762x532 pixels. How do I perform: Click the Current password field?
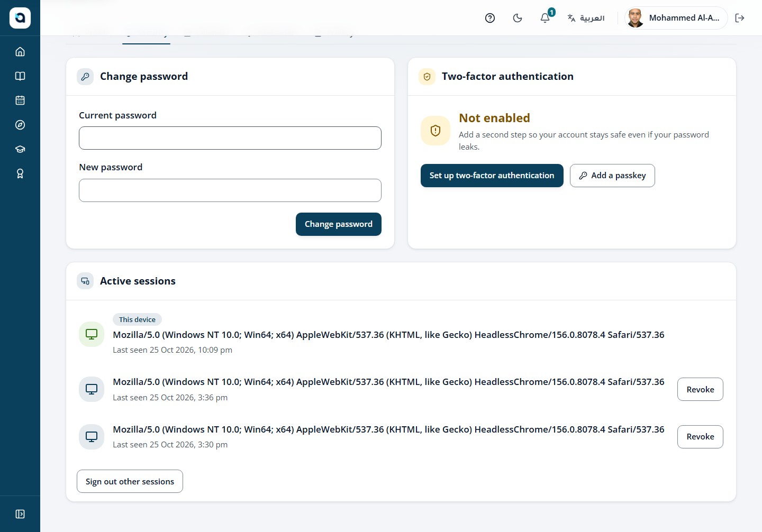coord(230,138)
